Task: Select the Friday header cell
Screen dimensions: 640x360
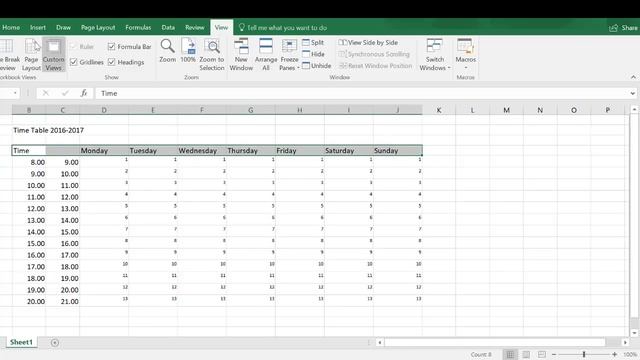Action: 300,151
